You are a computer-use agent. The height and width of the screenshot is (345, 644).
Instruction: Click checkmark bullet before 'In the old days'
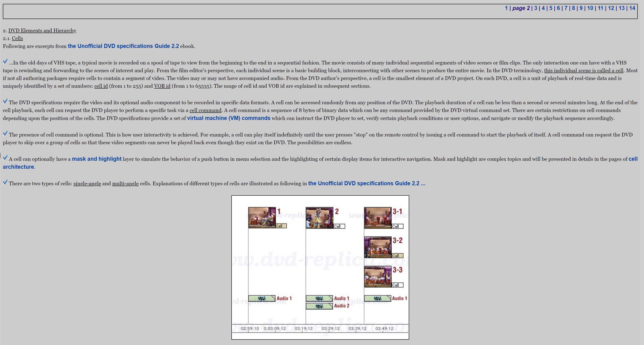pos(5,61)
